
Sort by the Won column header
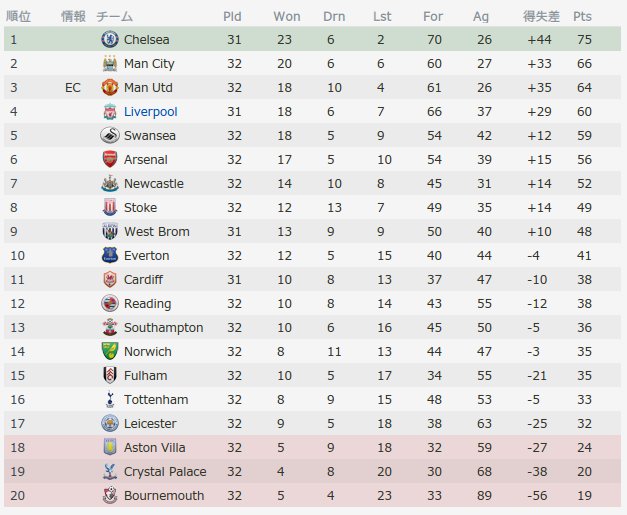click(x=287, y=16)
